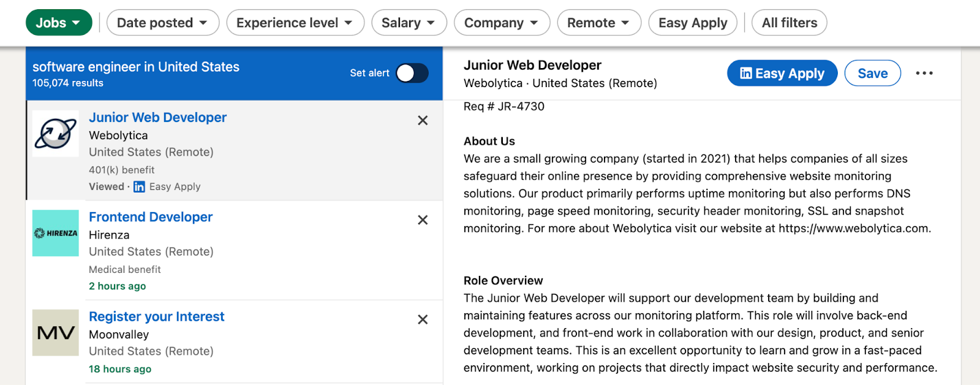Click the Webolytica name in job card
The width and height of the screenshot is (980, 385).
118,135
